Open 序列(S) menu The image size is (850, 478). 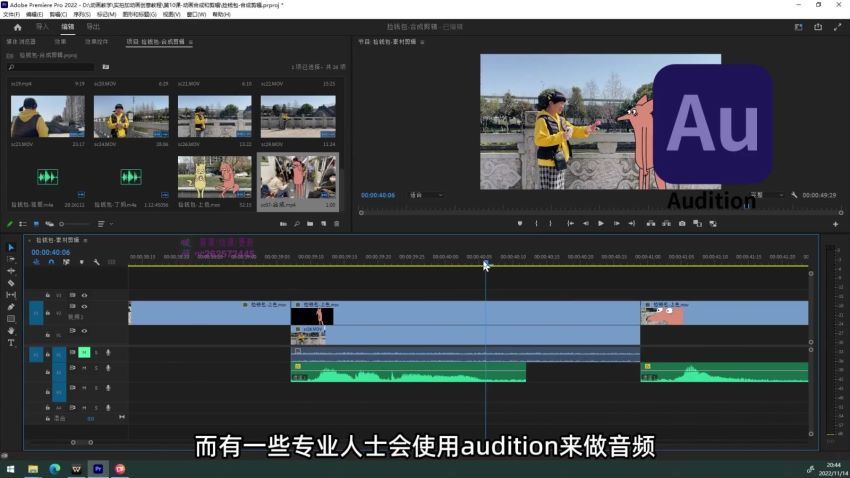click(81, 15)
